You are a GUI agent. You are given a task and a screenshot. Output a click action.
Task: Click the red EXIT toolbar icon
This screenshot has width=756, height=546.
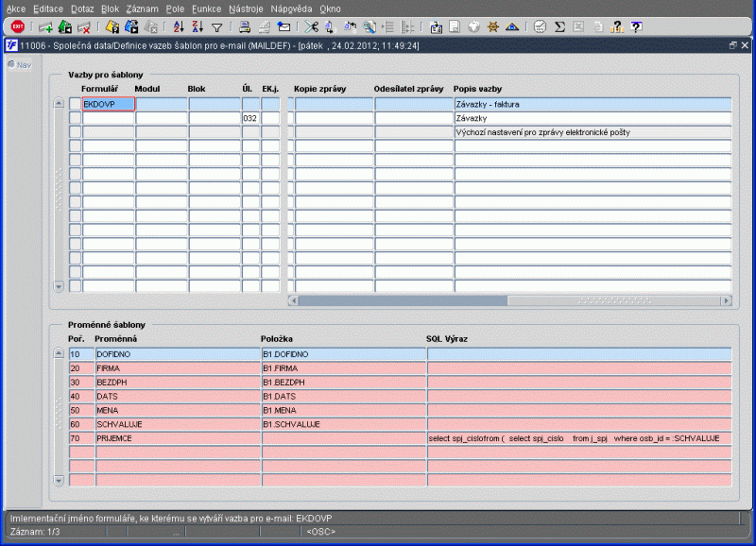[18, 27]
